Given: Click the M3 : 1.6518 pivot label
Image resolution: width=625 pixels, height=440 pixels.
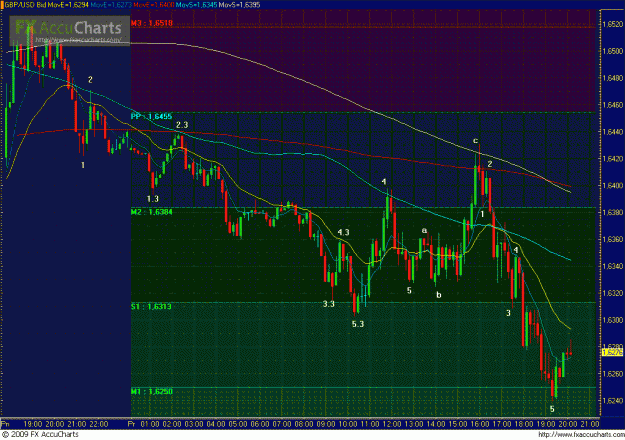Looking at the screenshot, I should pos(152,23).
